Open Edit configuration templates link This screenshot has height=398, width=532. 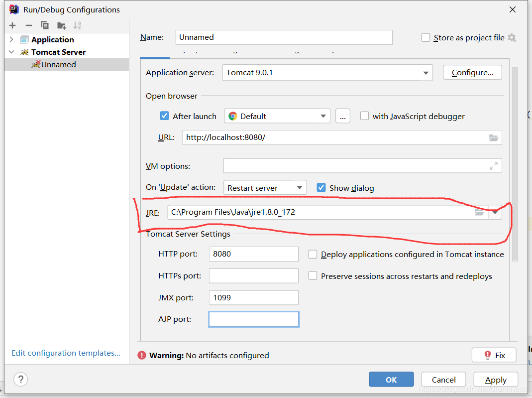(66, 353)
